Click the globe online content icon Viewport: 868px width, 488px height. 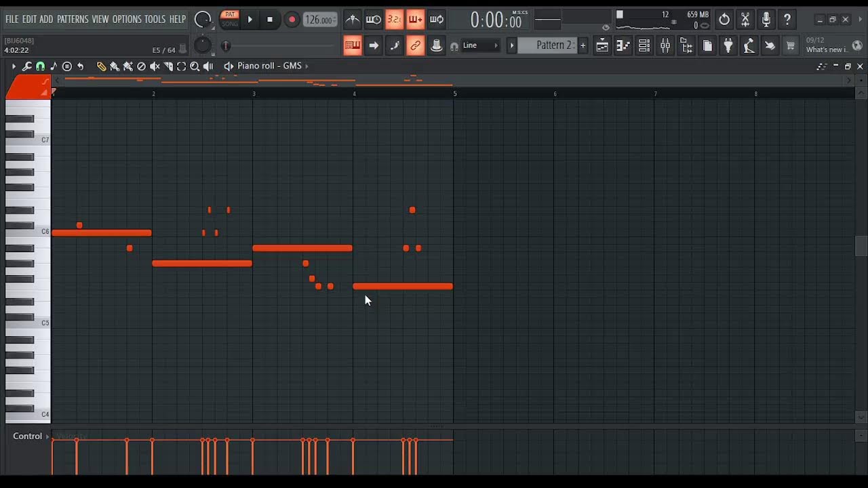click(857, 45)
